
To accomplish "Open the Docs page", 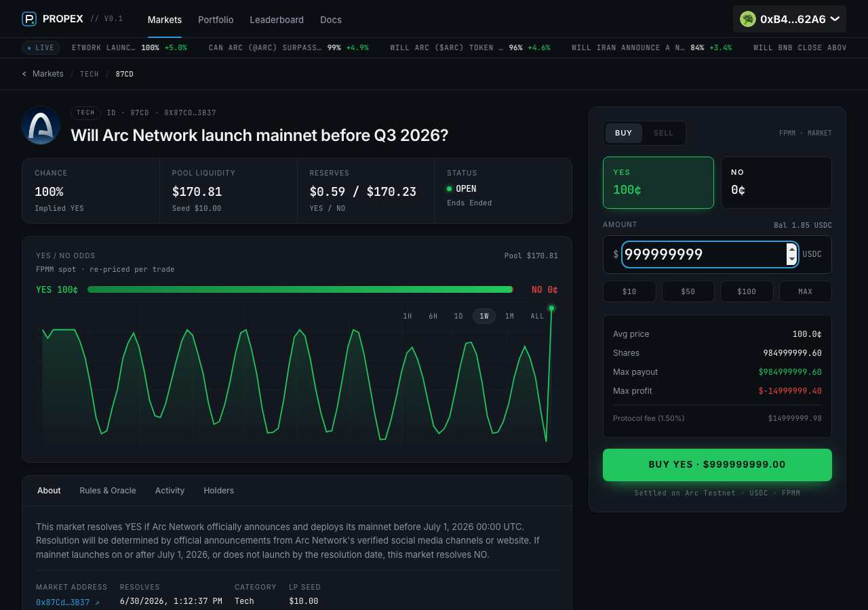I will coord(331,20).
